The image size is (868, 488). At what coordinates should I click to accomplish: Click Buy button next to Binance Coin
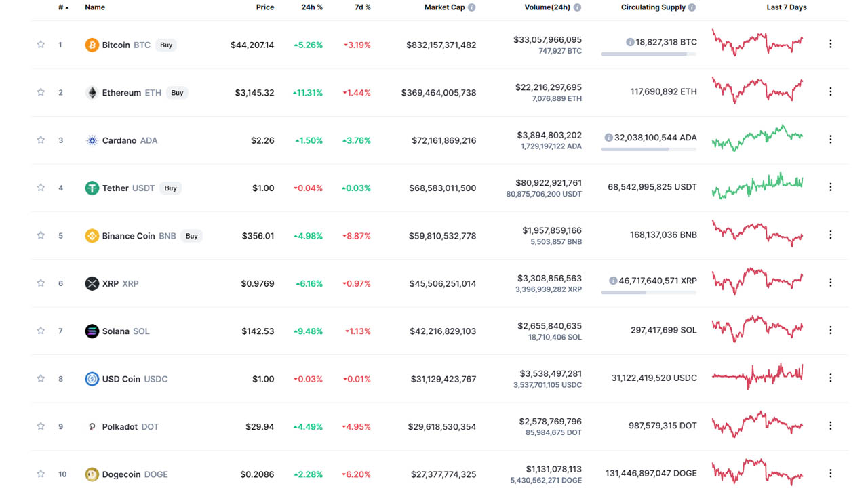pyautogui.click(x=192, y=236)
